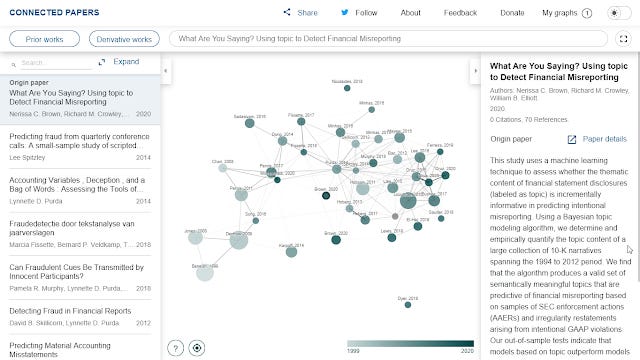
Task: Click the paper list Search field
Action: [56, 63]
